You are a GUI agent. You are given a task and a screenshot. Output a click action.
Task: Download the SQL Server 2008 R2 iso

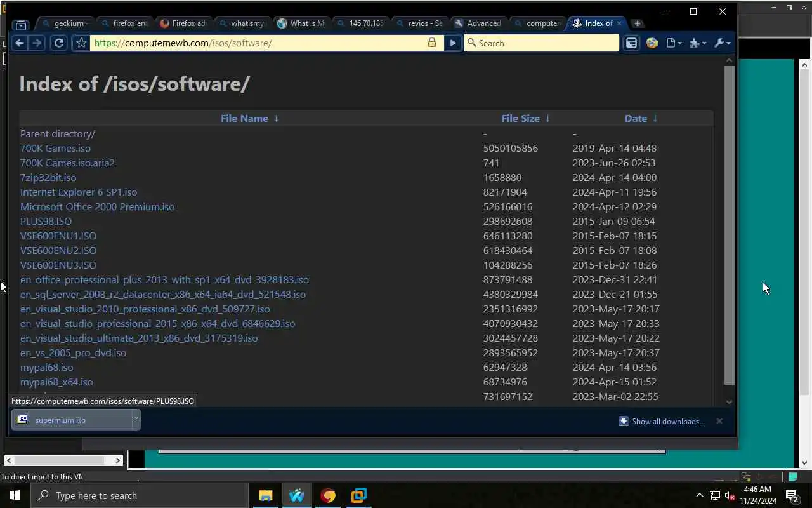[x=163, y=294]
